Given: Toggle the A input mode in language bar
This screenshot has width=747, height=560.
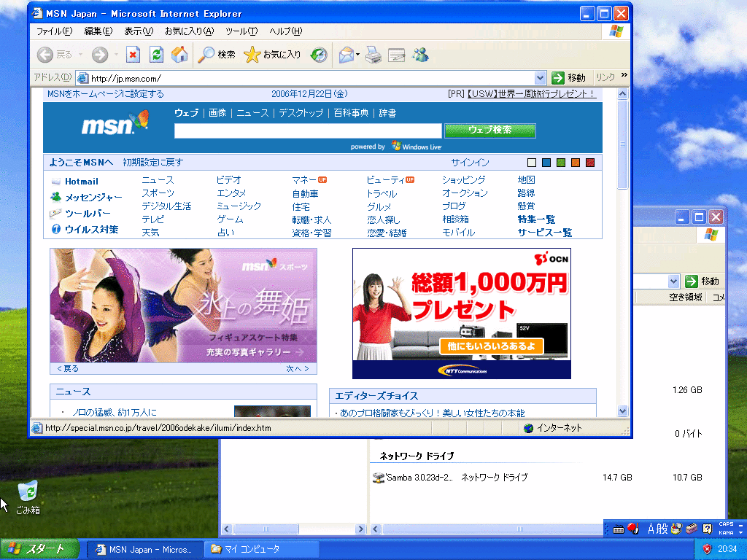Looking at the screenshot, I should (x=651, y=529).
